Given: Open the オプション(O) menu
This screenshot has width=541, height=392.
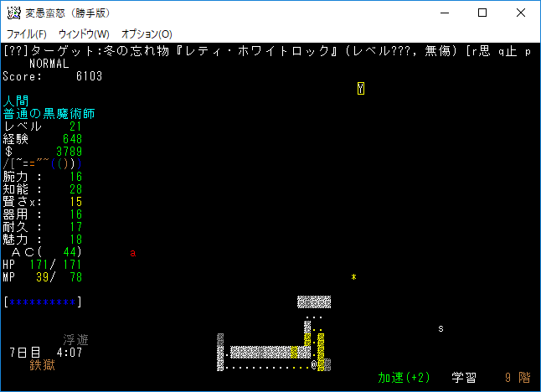Looking at the screenshot, I should [x=147, y=34].
